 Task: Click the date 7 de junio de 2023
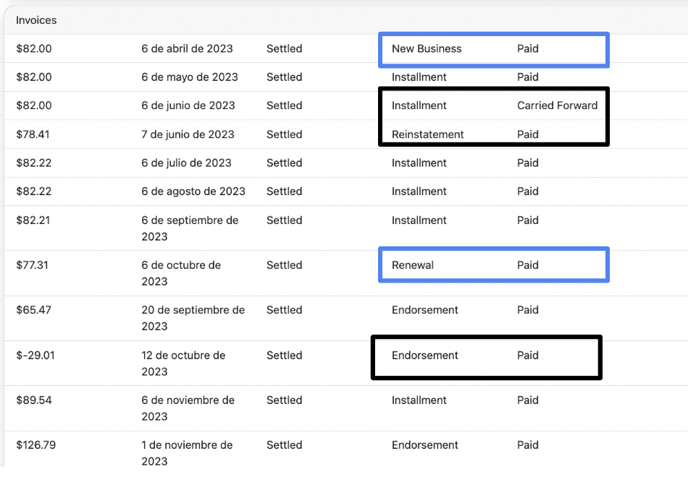point(188,134)
